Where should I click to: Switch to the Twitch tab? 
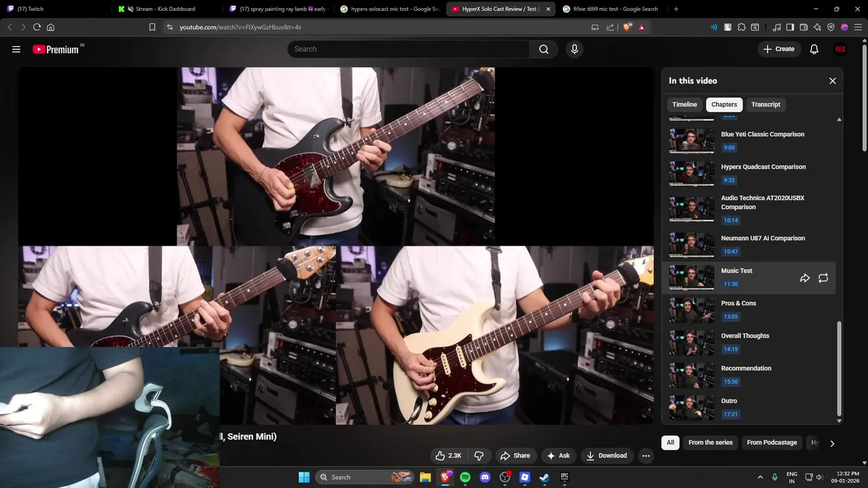tap(56, 9)
